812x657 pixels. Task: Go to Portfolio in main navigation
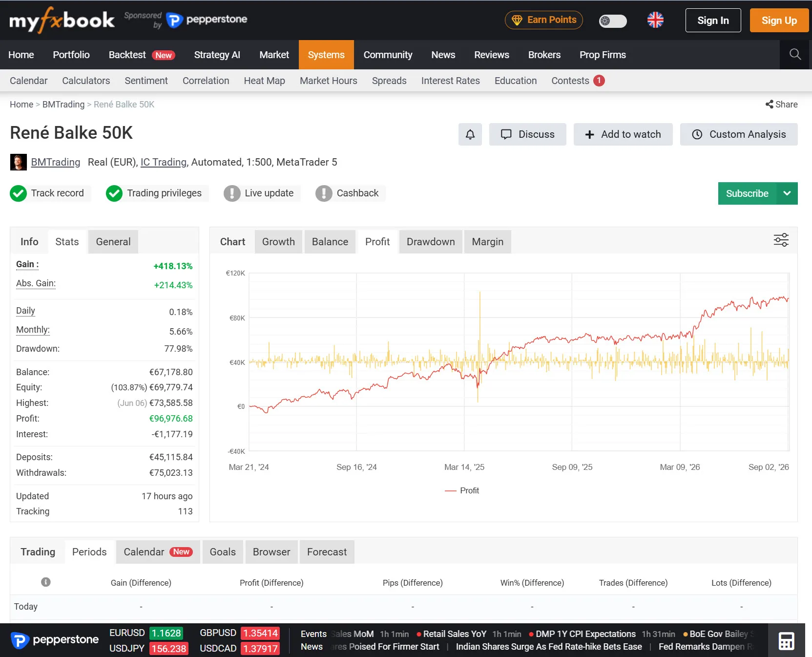coord(71,55)
